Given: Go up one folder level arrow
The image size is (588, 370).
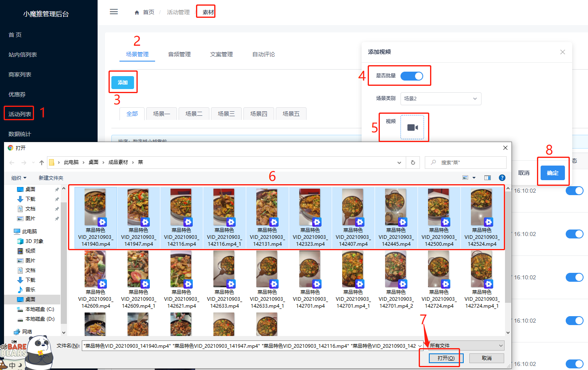Looking at the screenshot, I should (42, 162).
